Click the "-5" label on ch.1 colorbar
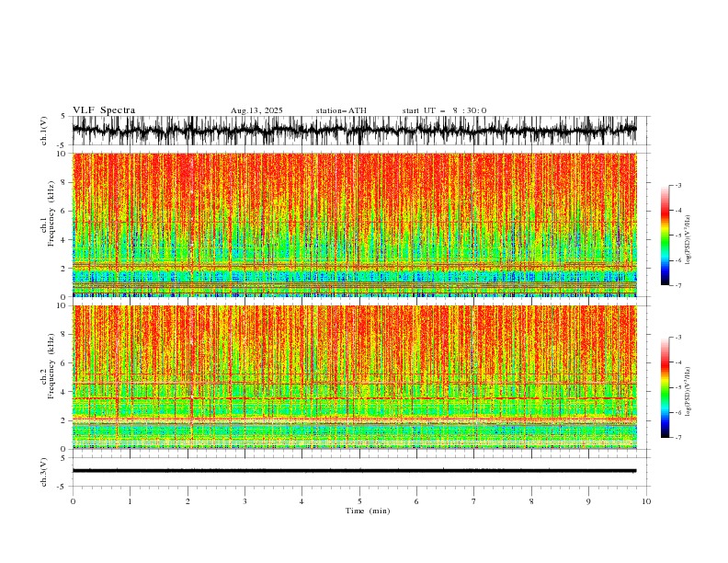Screen dimensions: 728x563 [x=678, y=236]
